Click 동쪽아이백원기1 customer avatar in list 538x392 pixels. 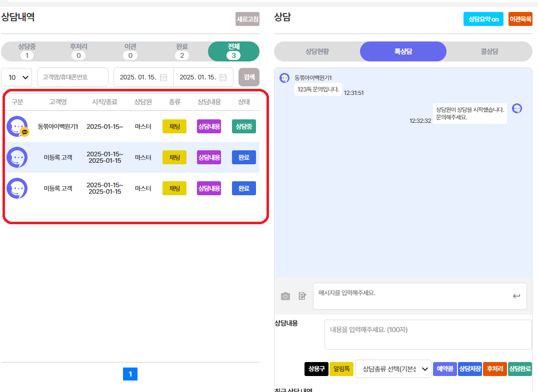[17, 126]
